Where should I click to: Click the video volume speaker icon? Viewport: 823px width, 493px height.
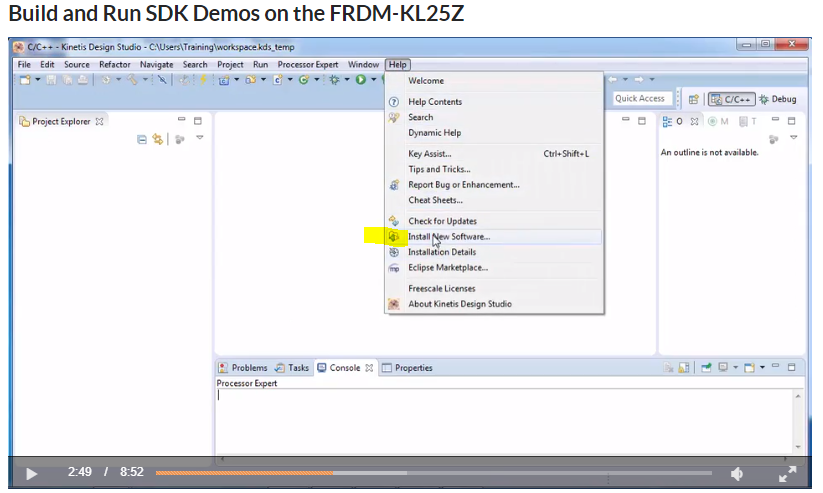click(737, 474)
